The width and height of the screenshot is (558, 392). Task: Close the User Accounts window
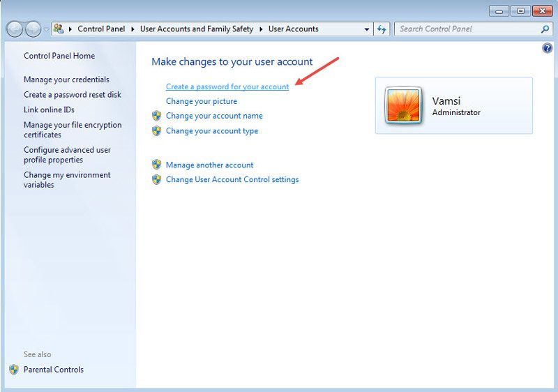click(x=543, y=11)
